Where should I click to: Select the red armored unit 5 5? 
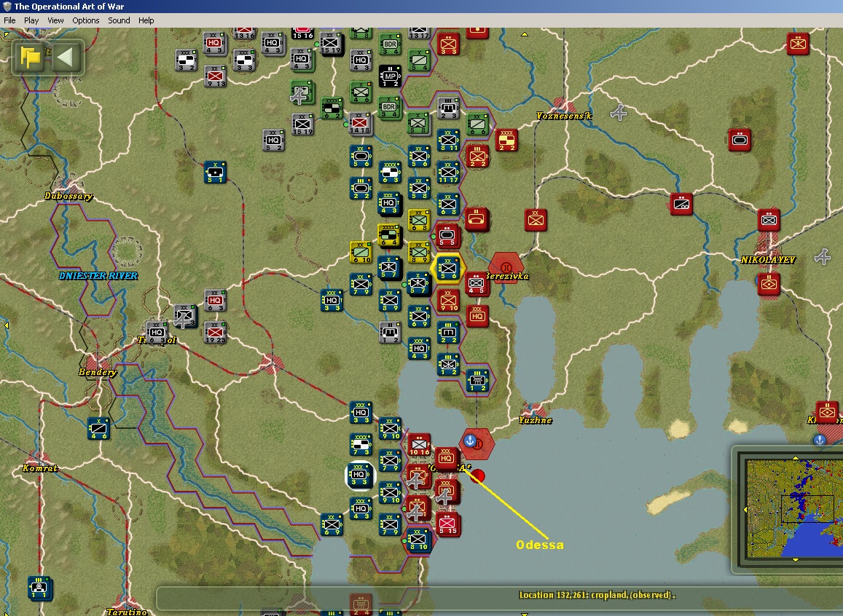tap(447, 236)
